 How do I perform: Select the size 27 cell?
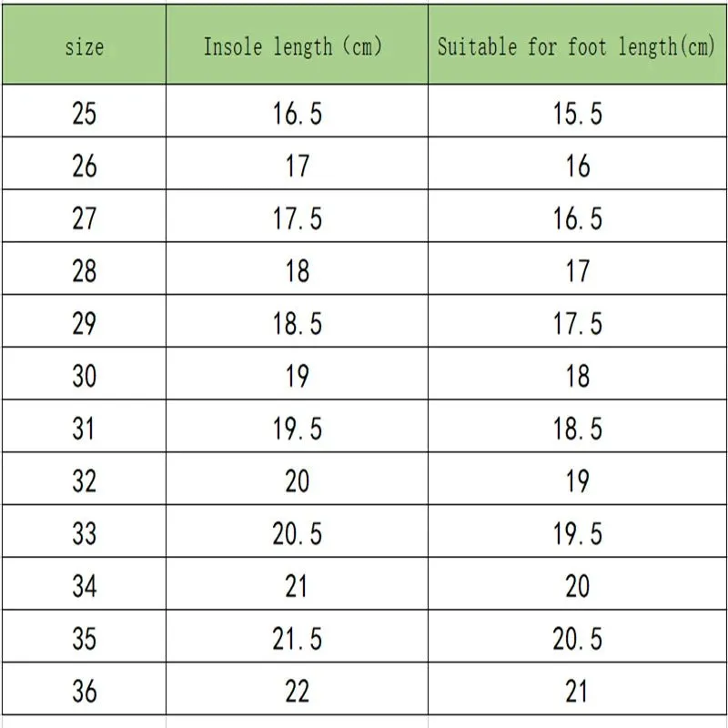[84, 216]
